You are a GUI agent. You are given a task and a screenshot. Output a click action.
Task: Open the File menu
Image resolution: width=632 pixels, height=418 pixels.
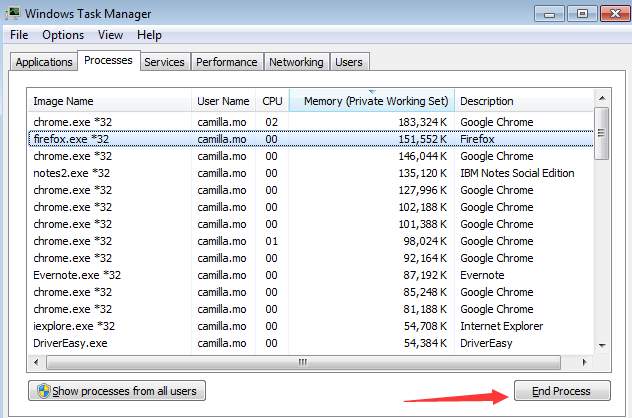(19, 35)
